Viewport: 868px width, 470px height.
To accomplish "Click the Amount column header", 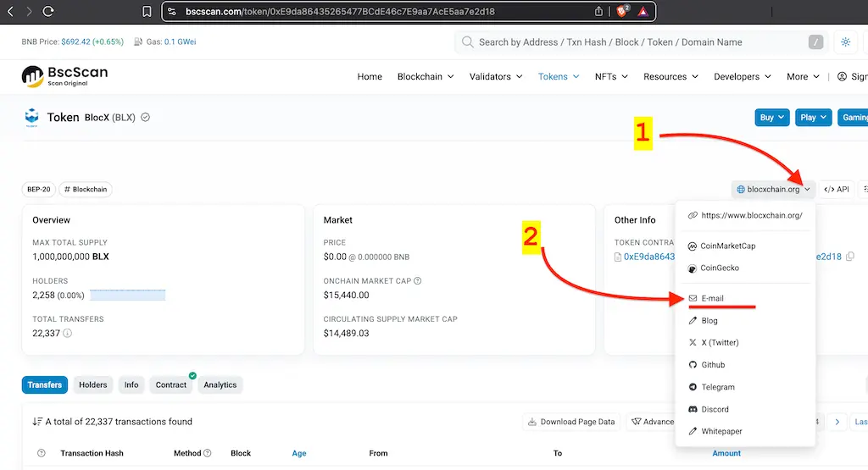I will (726, 453).
